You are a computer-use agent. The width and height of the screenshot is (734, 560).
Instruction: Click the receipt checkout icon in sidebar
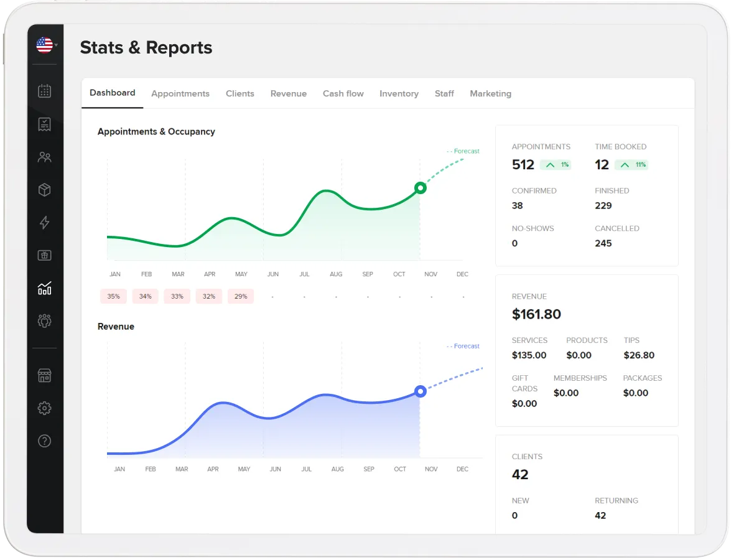click(45, 124)
